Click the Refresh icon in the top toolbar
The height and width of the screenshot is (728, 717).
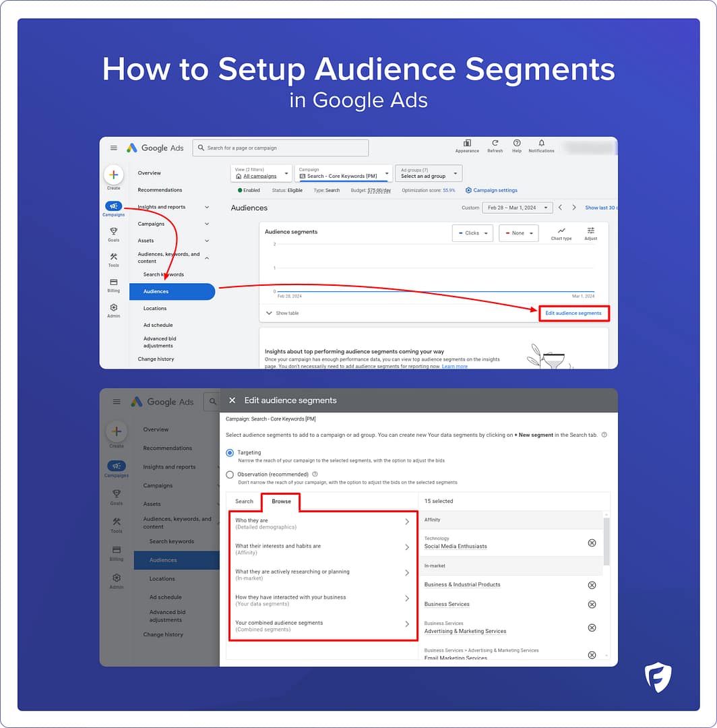click(x=495, y=144)
